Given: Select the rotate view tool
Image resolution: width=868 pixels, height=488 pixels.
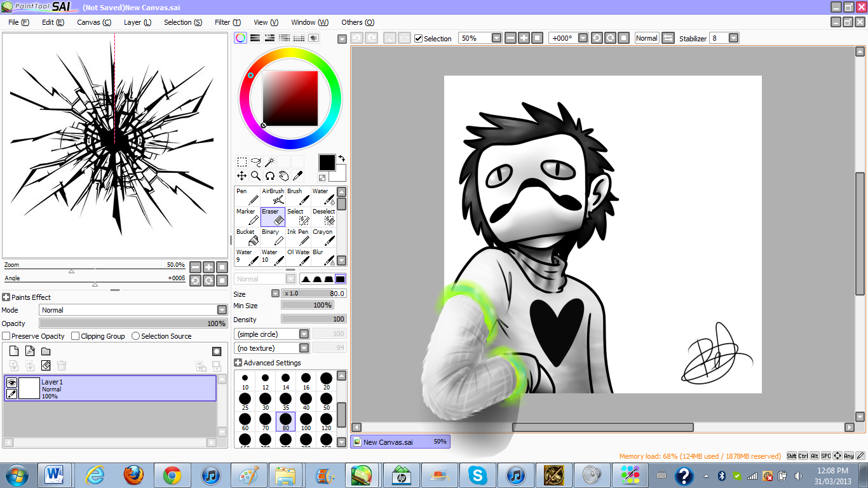Looking at the screenshot, I should [x=270, y=176].
